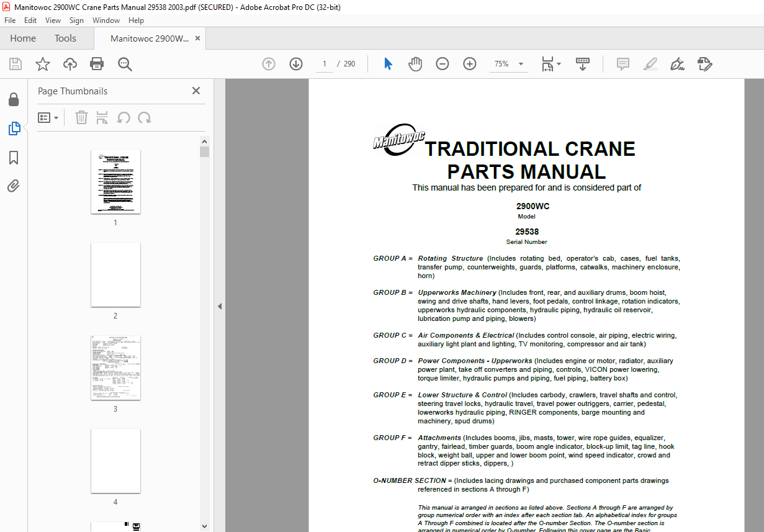Image resolution: width=764 pixels, height=532 pixels.
Task: Go to previous page with up arrow
Action: click(x=269, y=64)
